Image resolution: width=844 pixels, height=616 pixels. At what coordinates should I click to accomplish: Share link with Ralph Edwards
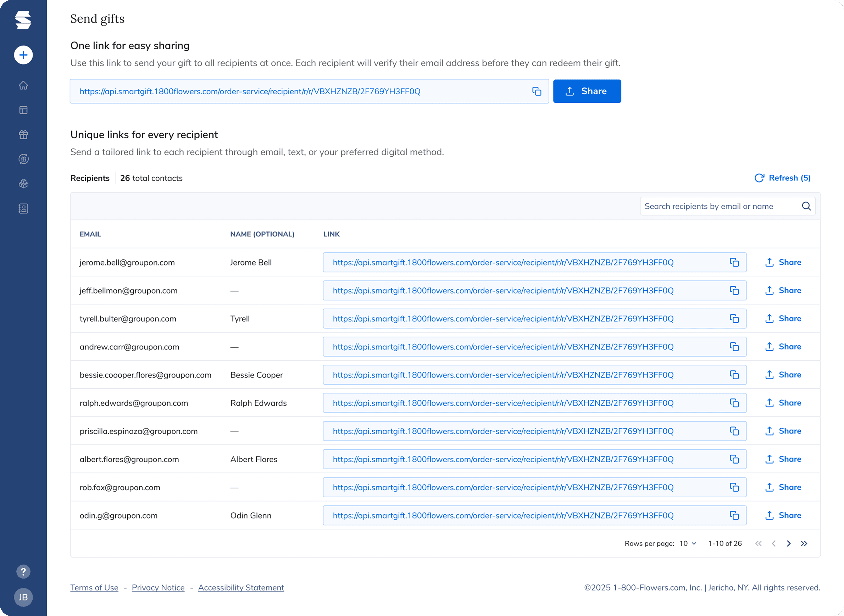pos(783,403)
